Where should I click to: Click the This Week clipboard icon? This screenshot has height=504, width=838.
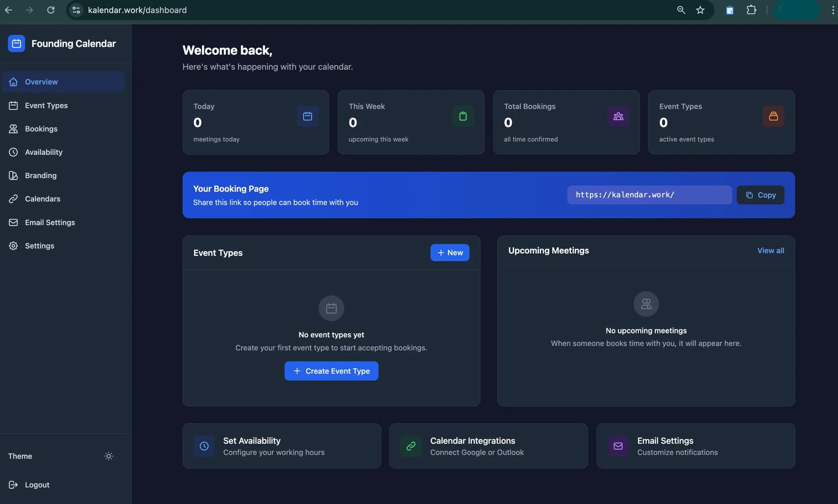[x=463, y=116]
